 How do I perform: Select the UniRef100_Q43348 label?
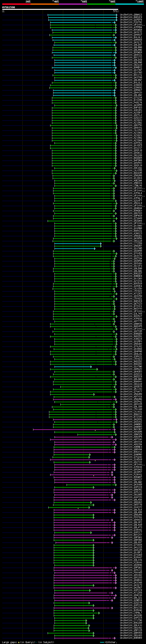[x=131, y=583]
